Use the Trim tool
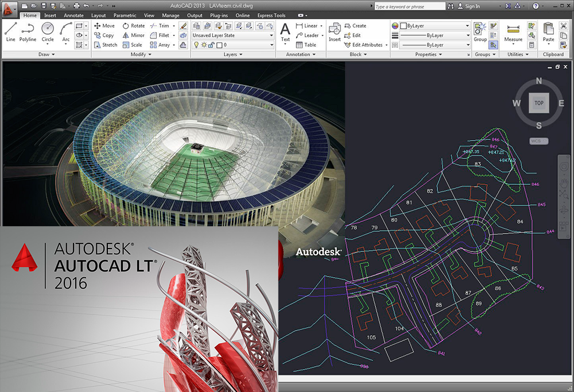 click(x=160, y=26)
